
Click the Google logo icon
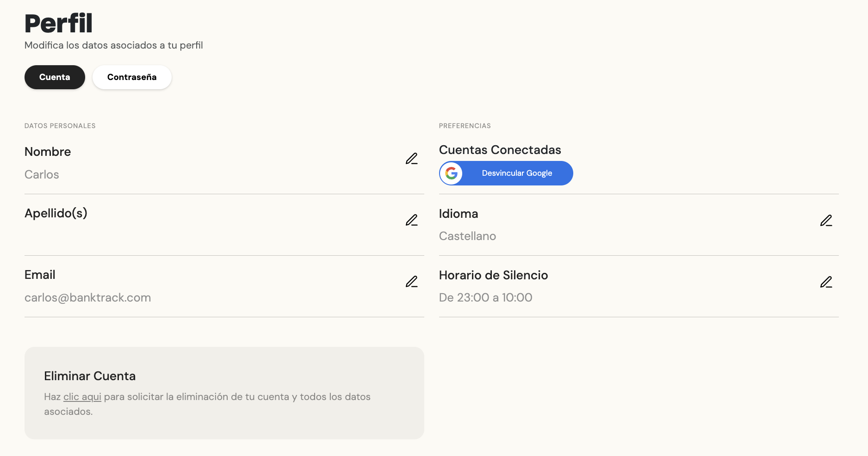452,173
